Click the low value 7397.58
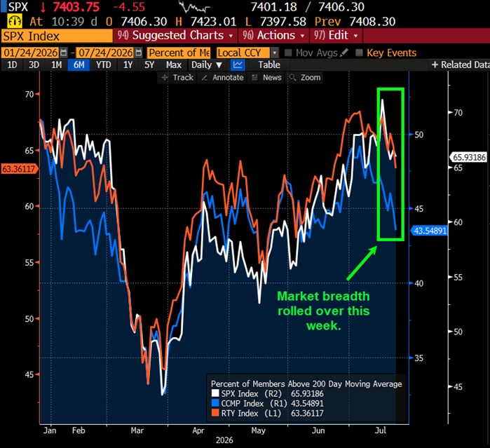Viewport: 490px width, 448px height. tap(283, 22)
